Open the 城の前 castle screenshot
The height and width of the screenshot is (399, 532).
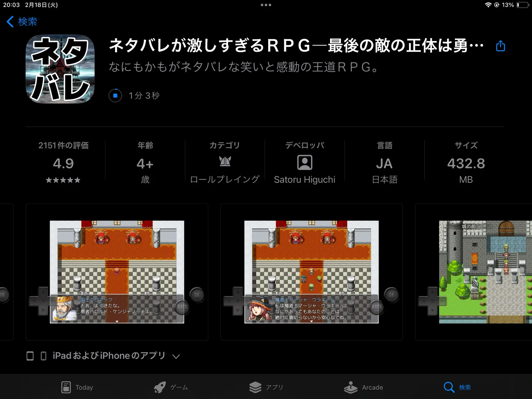473,272
